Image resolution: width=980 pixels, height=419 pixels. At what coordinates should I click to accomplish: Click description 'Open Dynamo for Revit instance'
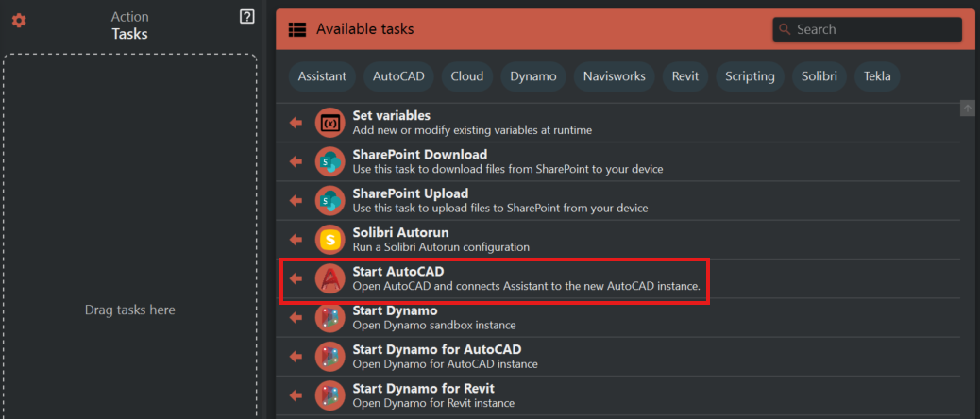click(x=433, y=403)
